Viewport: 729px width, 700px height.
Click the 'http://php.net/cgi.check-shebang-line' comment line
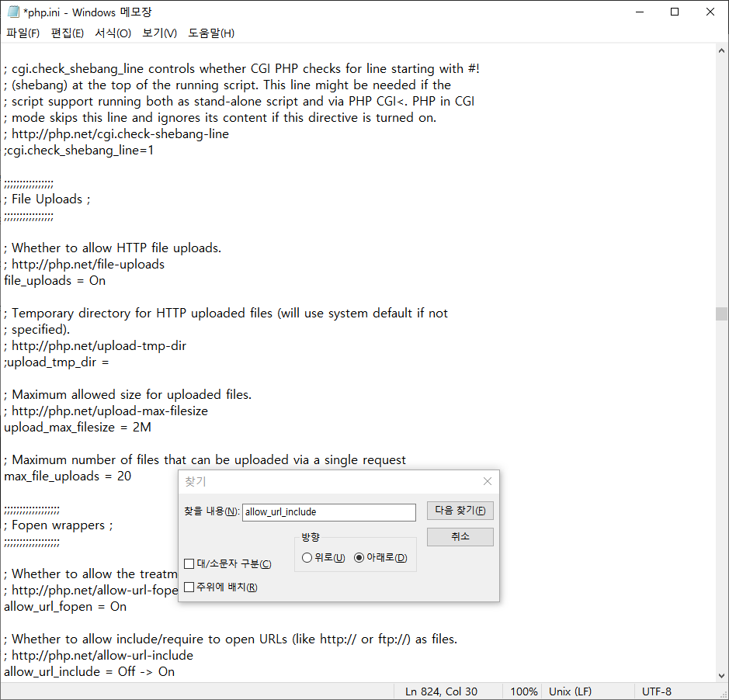[x=116, y=133]
